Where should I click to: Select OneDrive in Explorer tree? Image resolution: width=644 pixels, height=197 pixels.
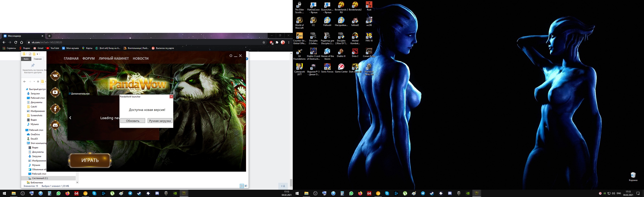(x=33, y=135)
